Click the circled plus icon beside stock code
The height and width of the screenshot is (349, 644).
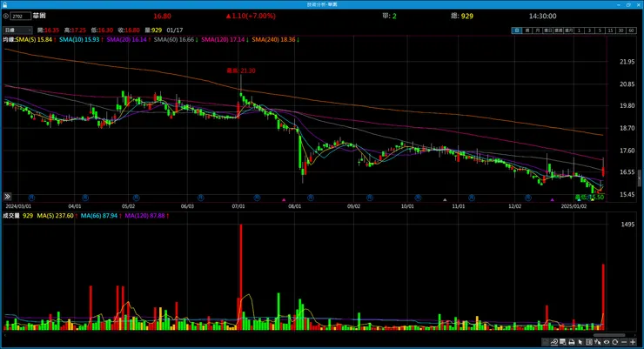[x=6, y=16]
